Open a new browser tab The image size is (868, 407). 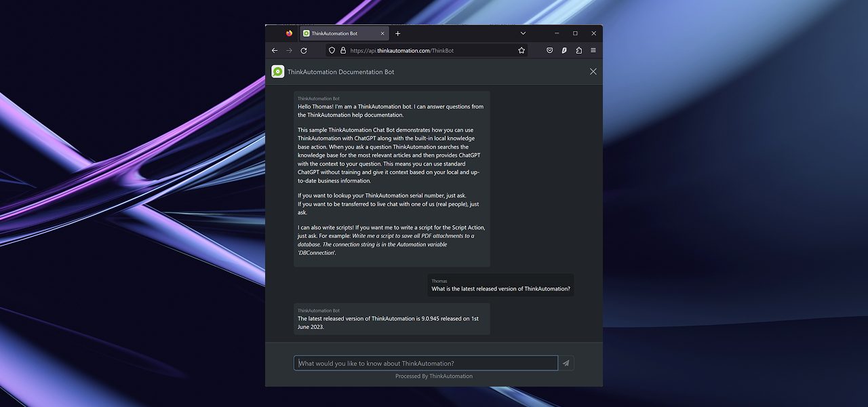[x=398, y=33]
